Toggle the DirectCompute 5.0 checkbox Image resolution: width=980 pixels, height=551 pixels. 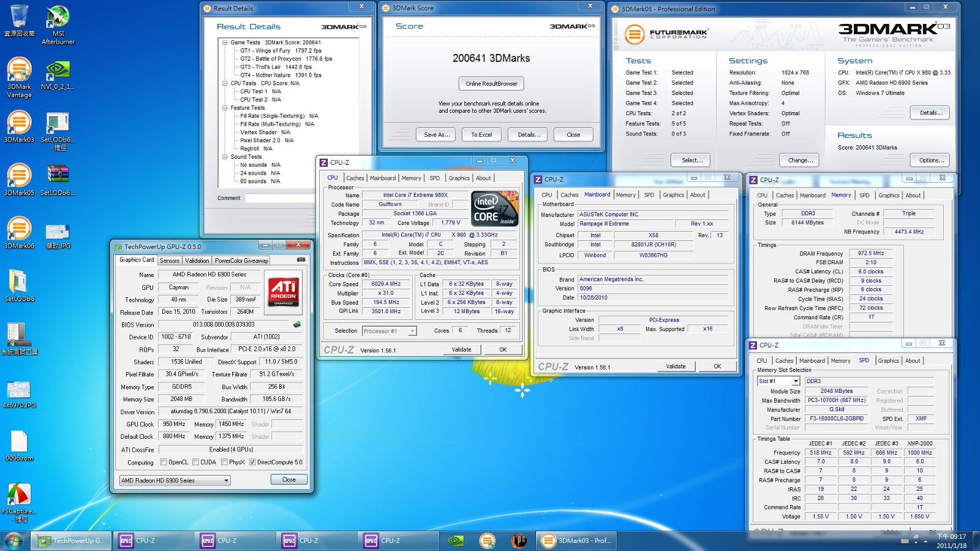pyautogui.click(x=252, y=462)
